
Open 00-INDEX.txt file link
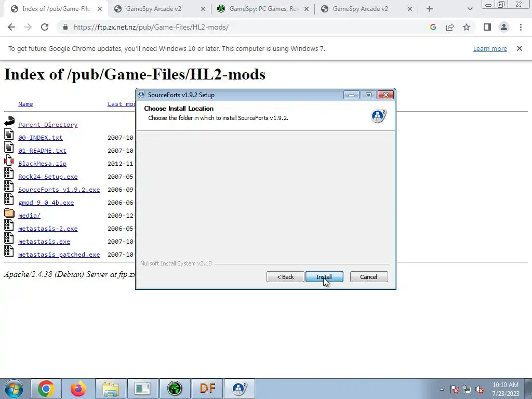pos(41,137)
